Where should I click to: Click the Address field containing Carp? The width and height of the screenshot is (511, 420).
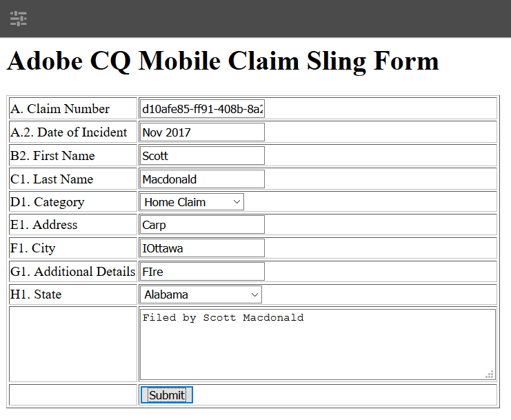point(202,225)
